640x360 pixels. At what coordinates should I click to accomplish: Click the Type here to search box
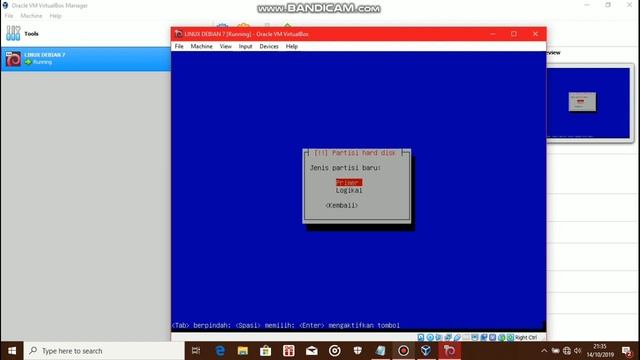104,351
